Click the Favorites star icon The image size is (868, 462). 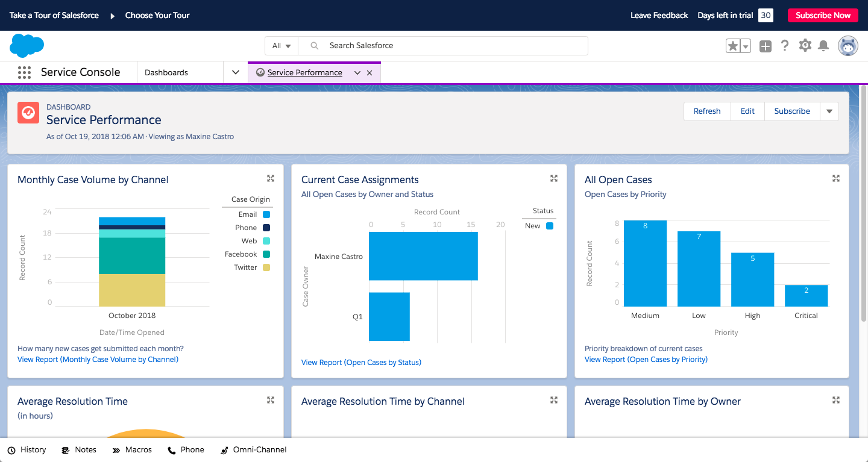coord(732,46)
